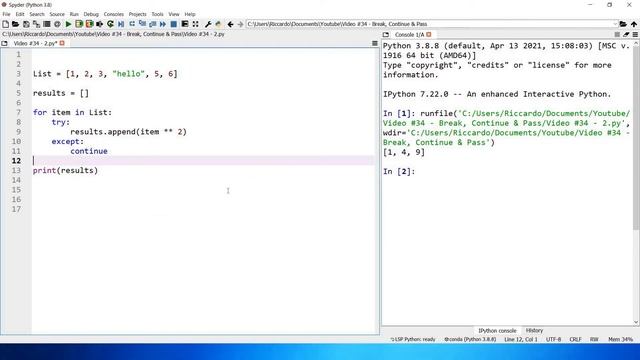
Task: Open the Projects menu
Action: [138, 14]
